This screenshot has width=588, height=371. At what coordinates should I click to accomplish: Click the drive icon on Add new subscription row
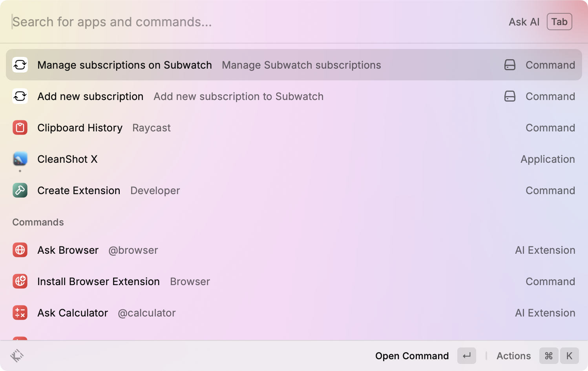(x=509, y=96)
